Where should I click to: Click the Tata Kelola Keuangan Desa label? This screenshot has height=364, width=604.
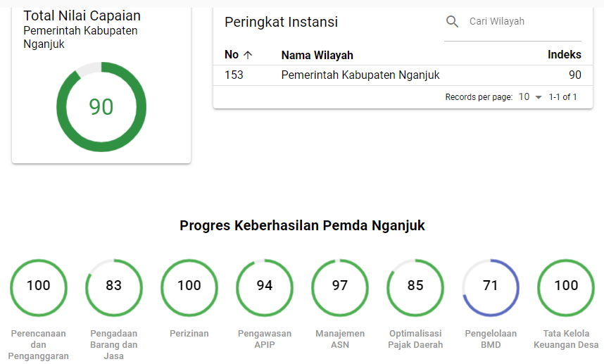[566, 339]
